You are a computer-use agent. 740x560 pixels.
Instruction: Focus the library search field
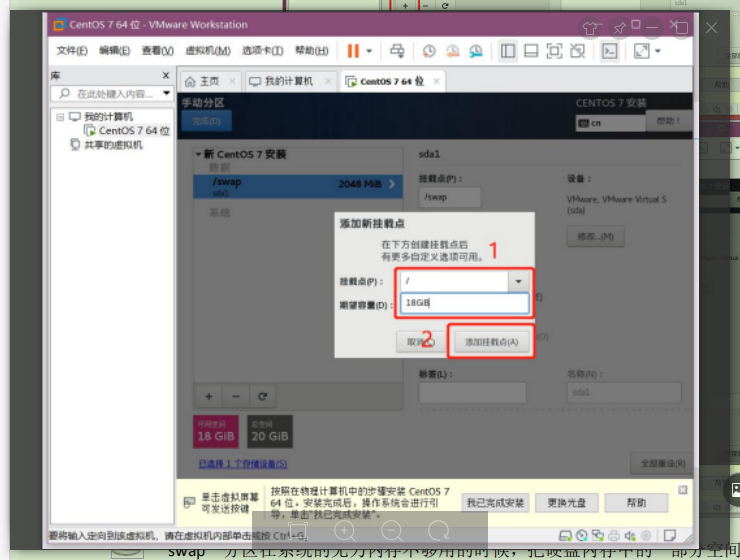(x=110, y=94)
